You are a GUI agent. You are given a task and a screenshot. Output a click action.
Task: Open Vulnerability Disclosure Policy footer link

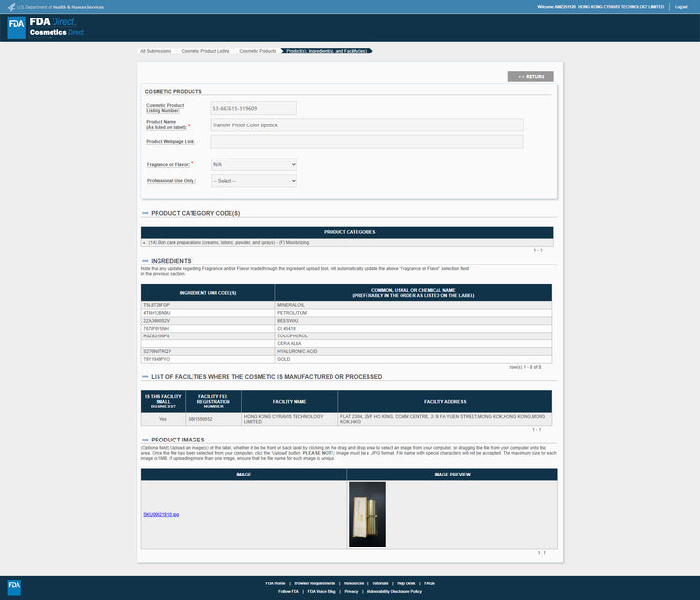pyautogui.click(x=394, y=592)
